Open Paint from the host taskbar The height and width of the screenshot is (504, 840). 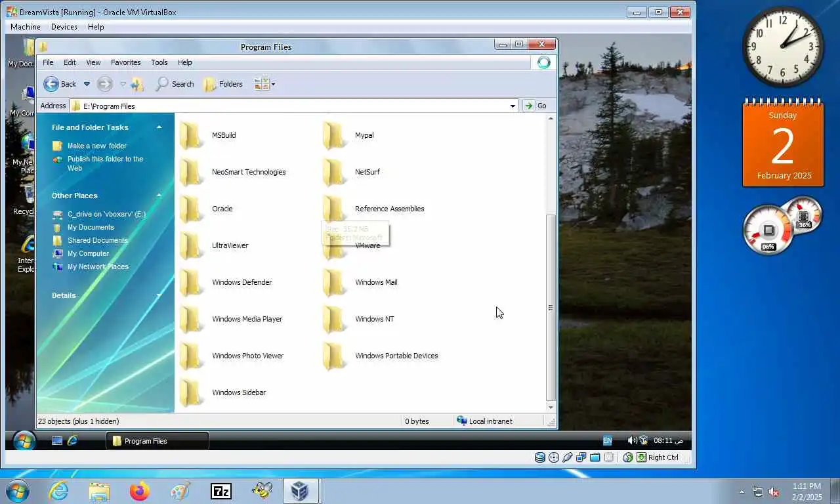pyautogui.click(x=180, y=491)
